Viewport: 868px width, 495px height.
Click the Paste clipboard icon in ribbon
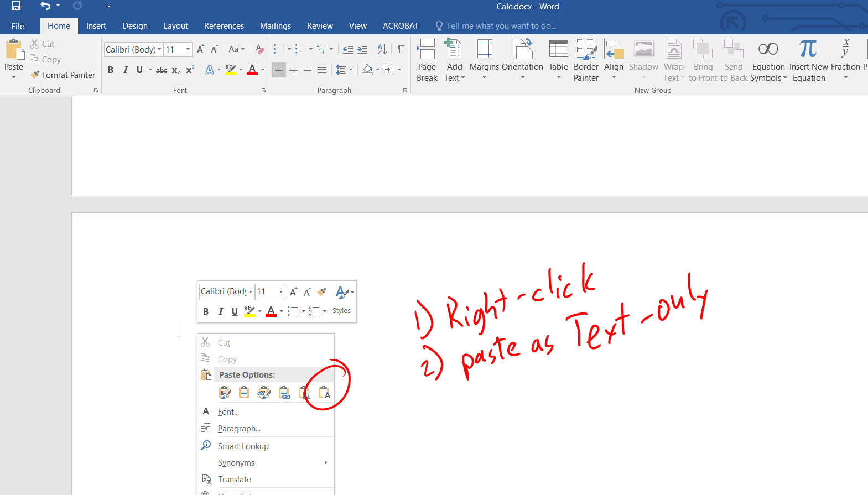(x=14, y=49)
